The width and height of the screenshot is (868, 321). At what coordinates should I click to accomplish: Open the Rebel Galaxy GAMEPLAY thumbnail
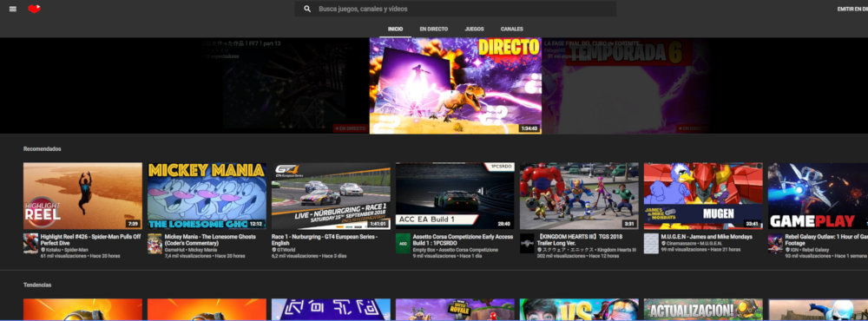point(818,195)
